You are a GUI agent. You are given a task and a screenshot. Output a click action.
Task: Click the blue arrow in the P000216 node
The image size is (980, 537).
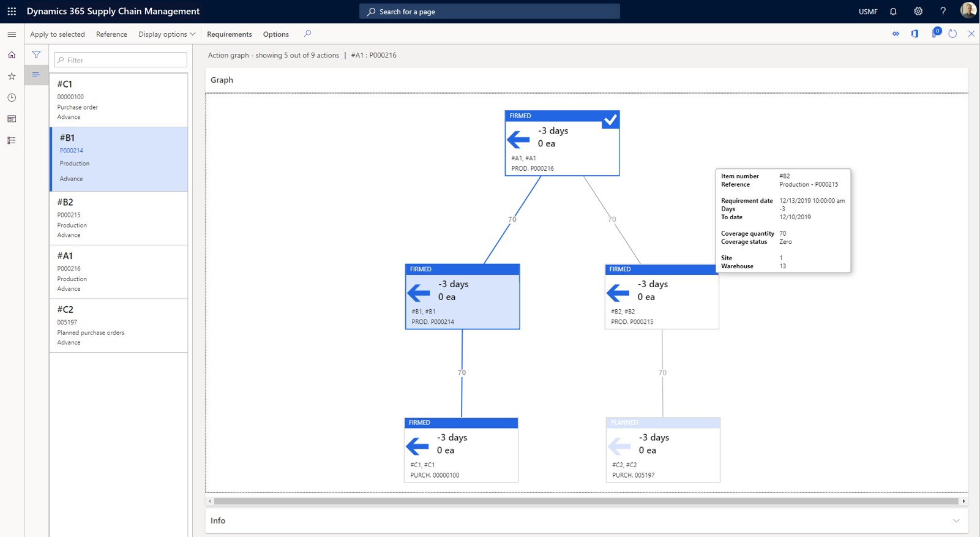point(518,140)
